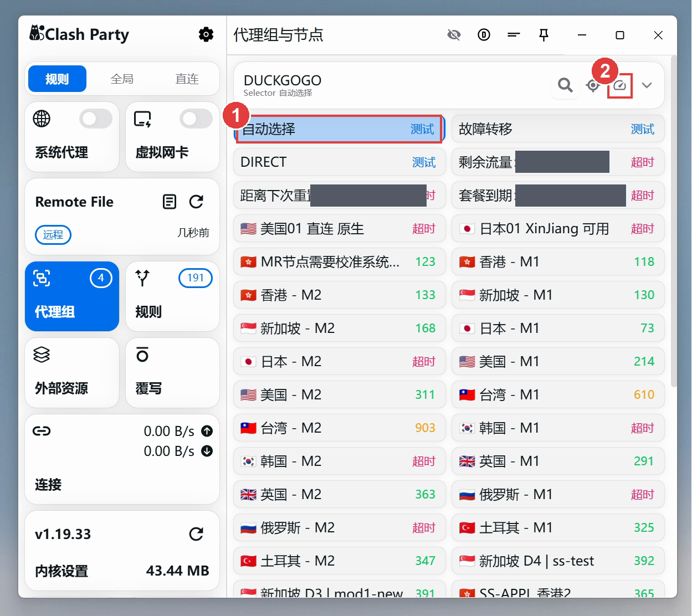
Task: Open the 代理组 card
Action: 72,296
